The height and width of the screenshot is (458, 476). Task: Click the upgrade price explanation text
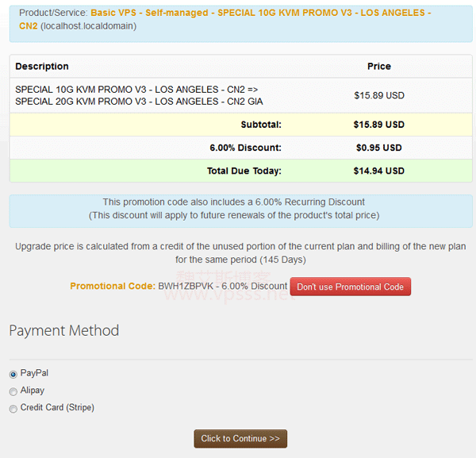238,253
